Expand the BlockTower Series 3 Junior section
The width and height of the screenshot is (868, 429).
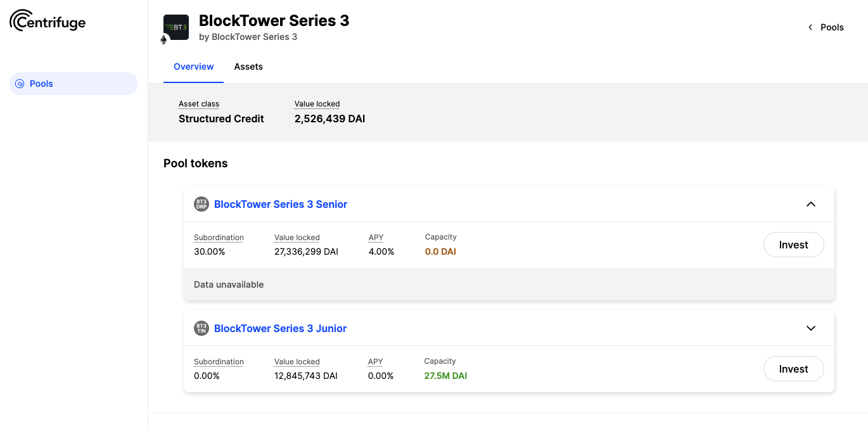pos(811,328)
